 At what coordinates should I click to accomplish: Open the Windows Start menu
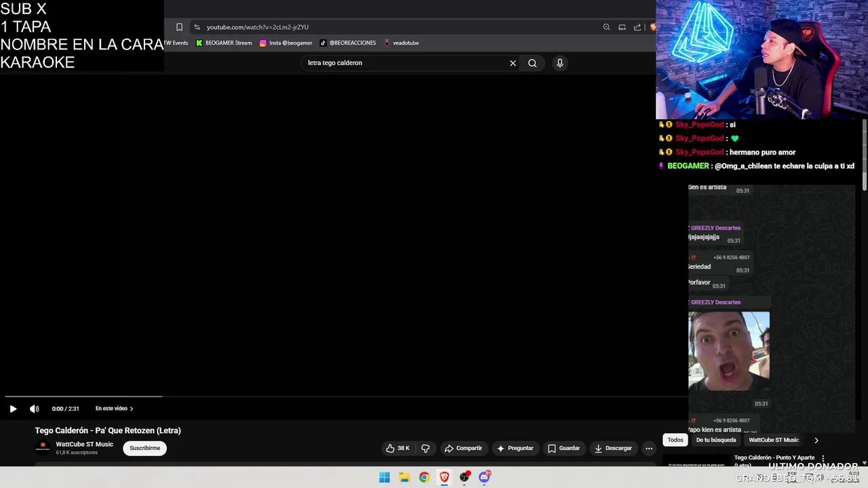pos(384,477)
